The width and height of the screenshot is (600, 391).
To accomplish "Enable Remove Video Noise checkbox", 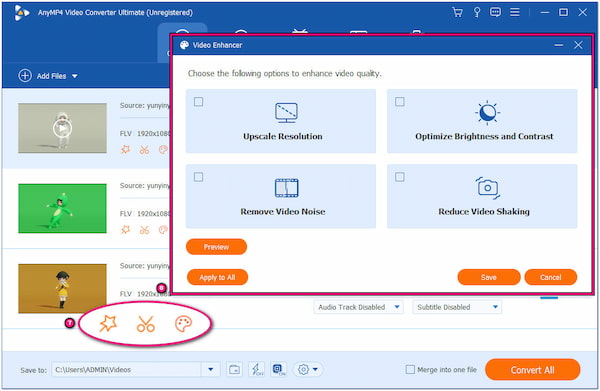I will [198, 177].
